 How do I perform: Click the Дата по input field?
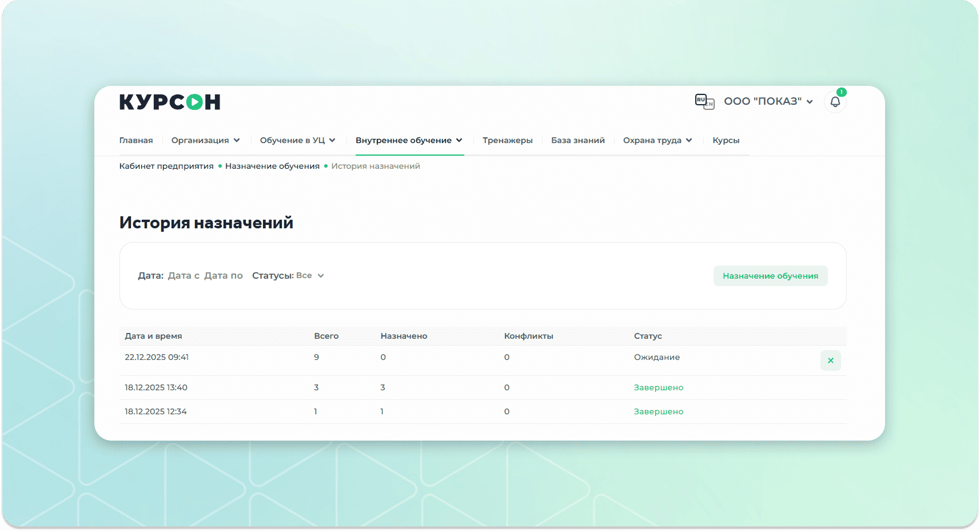tap(224, 276)
